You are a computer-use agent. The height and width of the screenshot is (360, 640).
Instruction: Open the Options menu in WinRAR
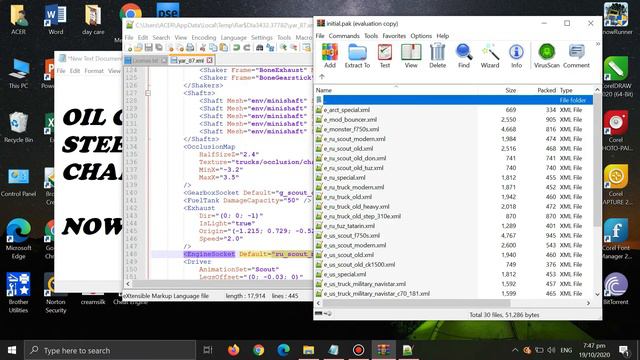pyautogui.click(x=421, y=36)
